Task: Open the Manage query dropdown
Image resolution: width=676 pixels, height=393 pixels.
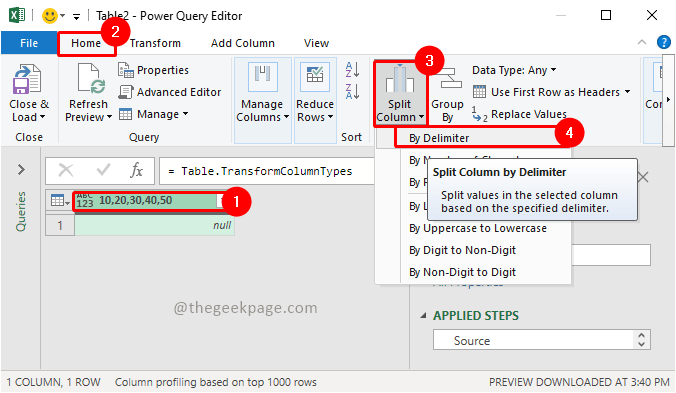Action: [x=153, y=114]
